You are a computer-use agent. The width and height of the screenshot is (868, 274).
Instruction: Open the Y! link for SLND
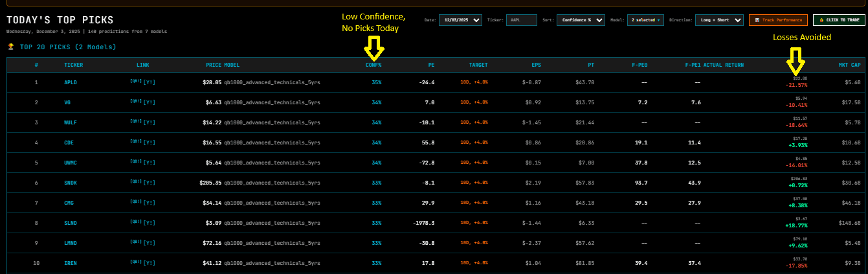pyautogui.click(x=149, y=223)
